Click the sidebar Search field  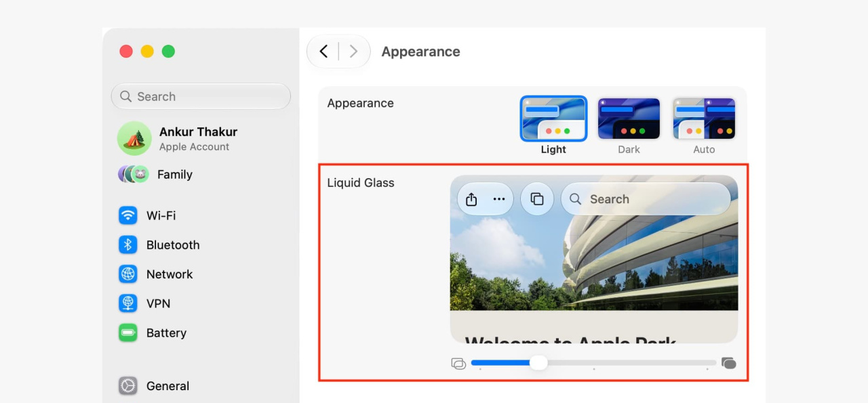(201, 96)
